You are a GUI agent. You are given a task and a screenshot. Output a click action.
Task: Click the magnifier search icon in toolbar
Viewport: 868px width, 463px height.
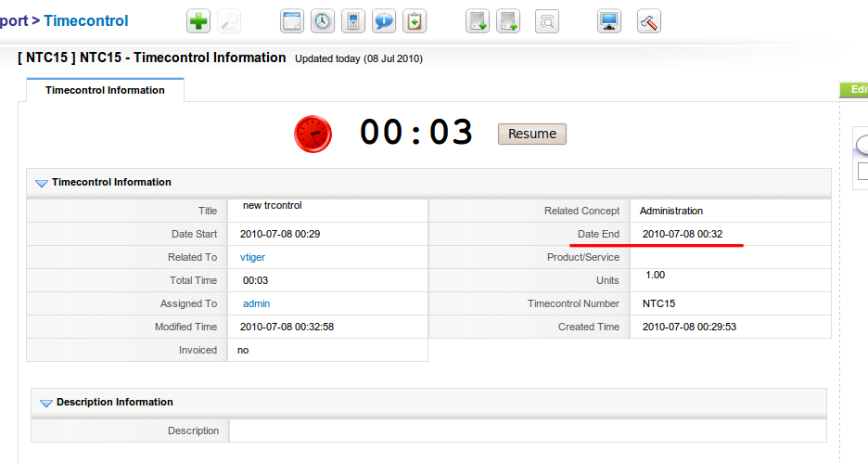pos(229,21)
